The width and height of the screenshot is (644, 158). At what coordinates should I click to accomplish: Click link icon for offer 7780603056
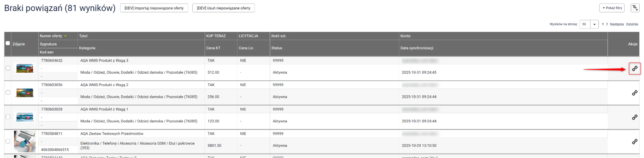(634, 93)
